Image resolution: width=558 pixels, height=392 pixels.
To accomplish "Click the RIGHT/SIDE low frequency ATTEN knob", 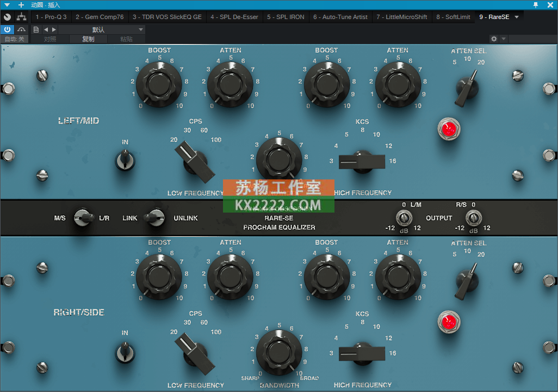I will pos(230,276).
